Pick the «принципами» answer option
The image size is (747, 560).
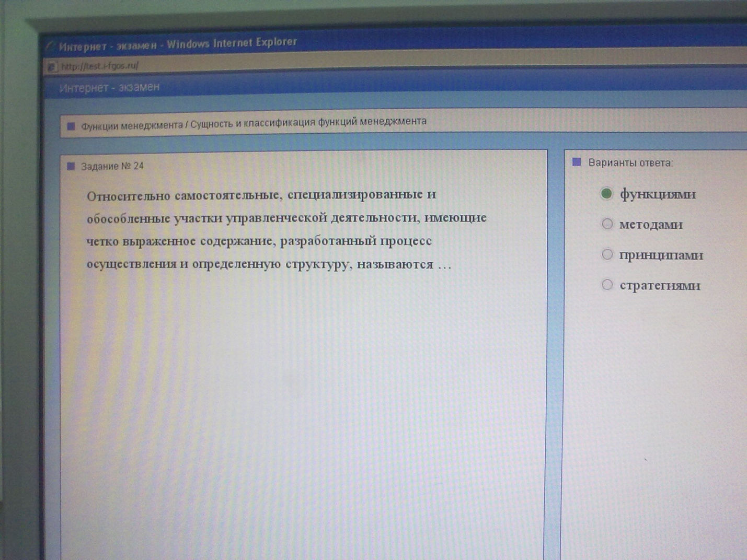coord(607,254)
